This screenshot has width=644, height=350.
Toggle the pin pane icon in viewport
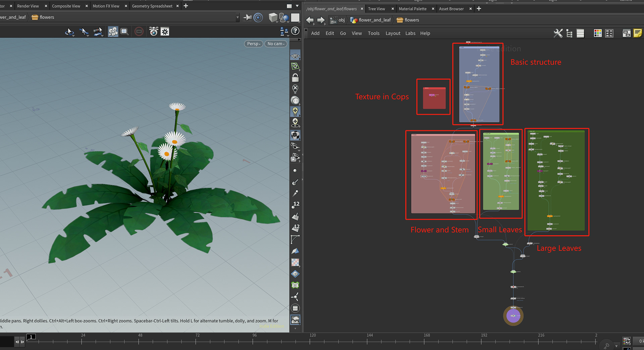point(247,17)
